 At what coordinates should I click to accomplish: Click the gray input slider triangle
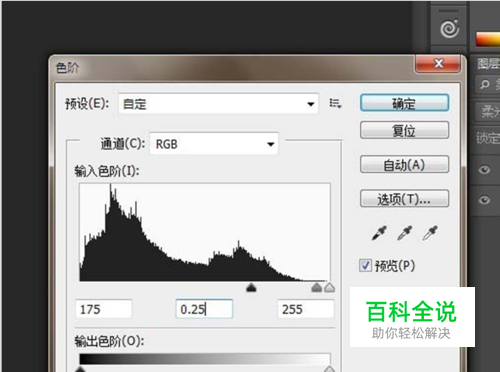(317, 287)
